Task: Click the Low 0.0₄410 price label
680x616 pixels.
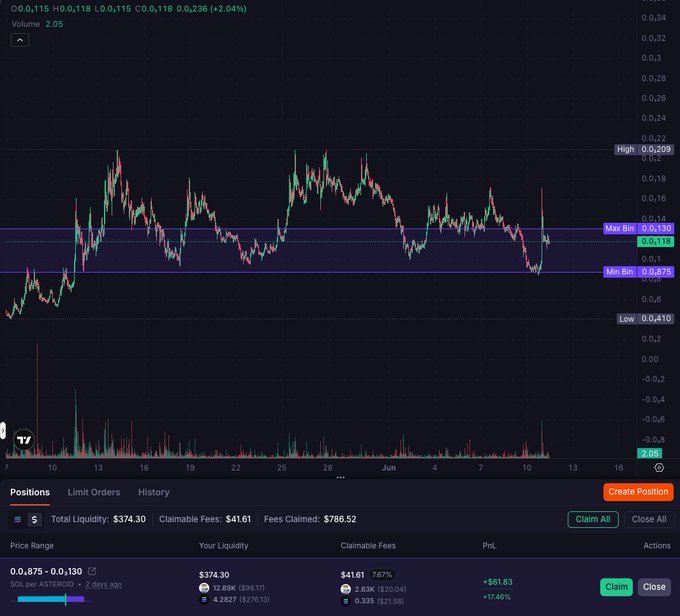Action: point(645,319)
